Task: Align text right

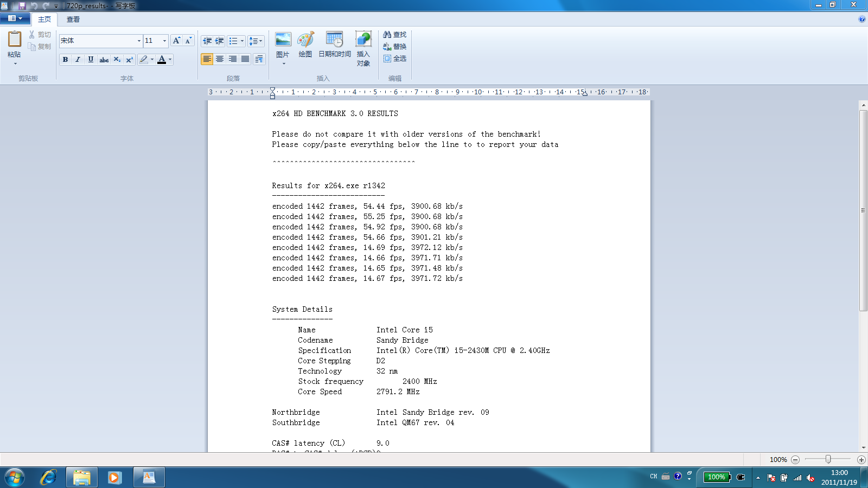Action: 233,59
